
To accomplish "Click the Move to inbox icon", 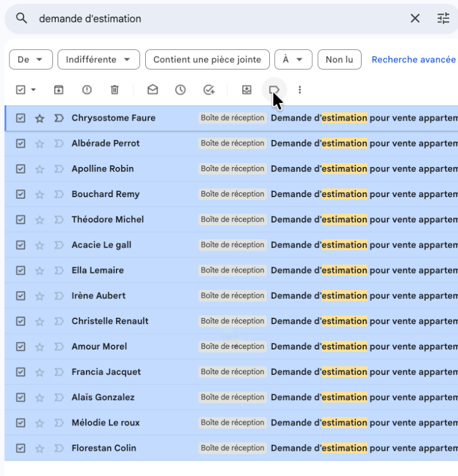I will click(247, 90).
